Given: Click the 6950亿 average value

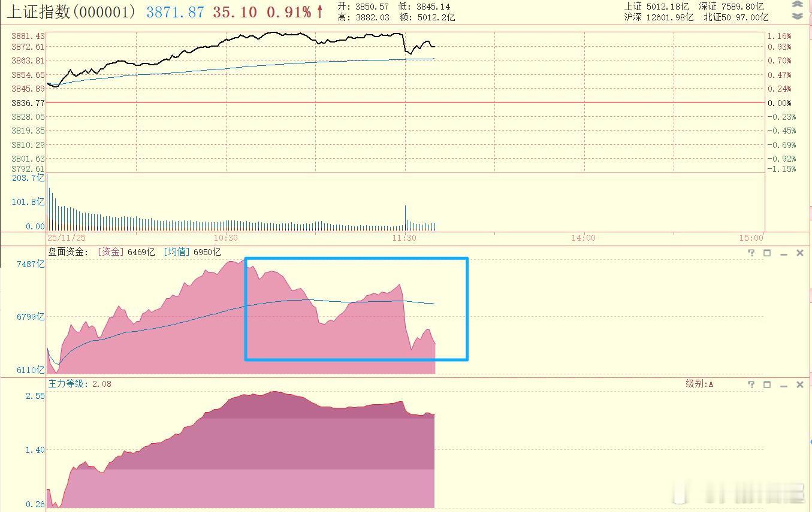Looking at the screenshot, I should (207, 253).
